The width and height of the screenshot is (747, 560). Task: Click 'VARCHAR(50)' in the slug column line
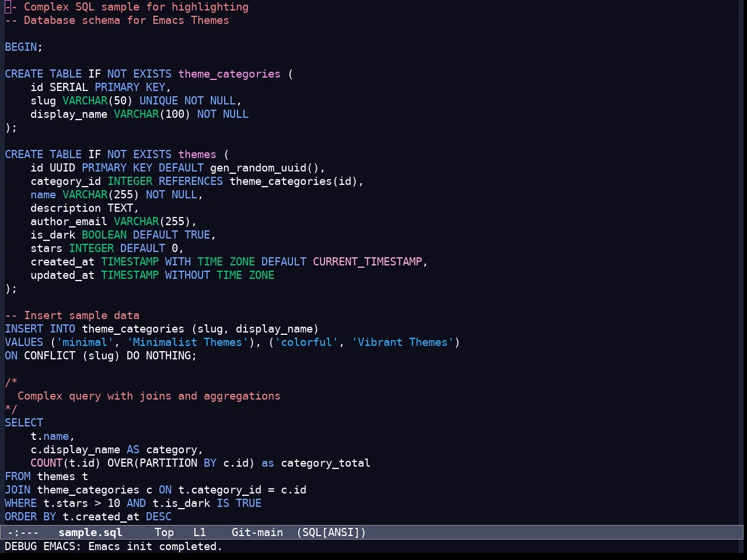point(97,101)
